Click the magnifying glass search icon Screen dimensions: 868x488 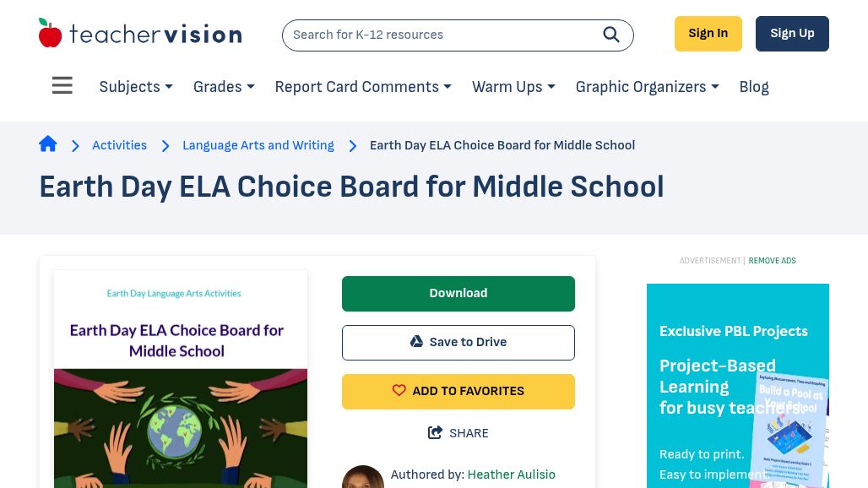coord(611,35)
